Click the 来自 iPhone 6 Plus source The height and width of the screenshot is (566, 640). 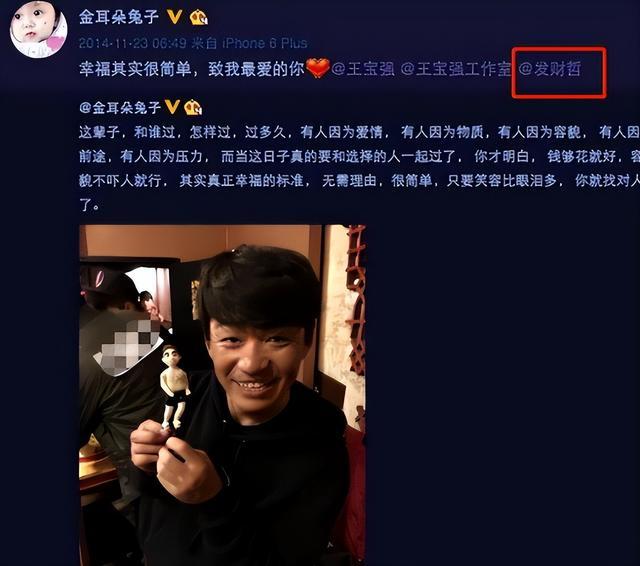pyautogui.click(x=250, y=43)
